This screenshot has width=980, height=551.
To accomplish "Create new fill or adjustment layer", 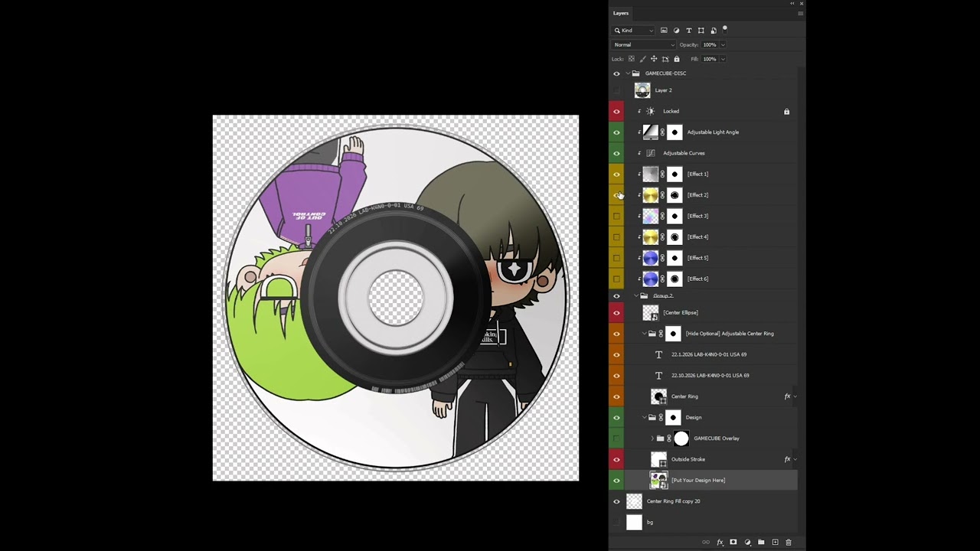I will click(x=747, y=542).
